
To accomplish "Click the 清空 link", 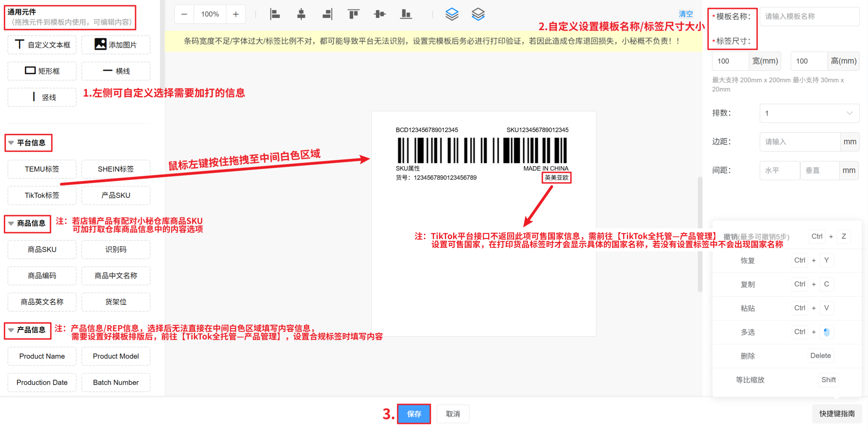I will pos(686,14).
